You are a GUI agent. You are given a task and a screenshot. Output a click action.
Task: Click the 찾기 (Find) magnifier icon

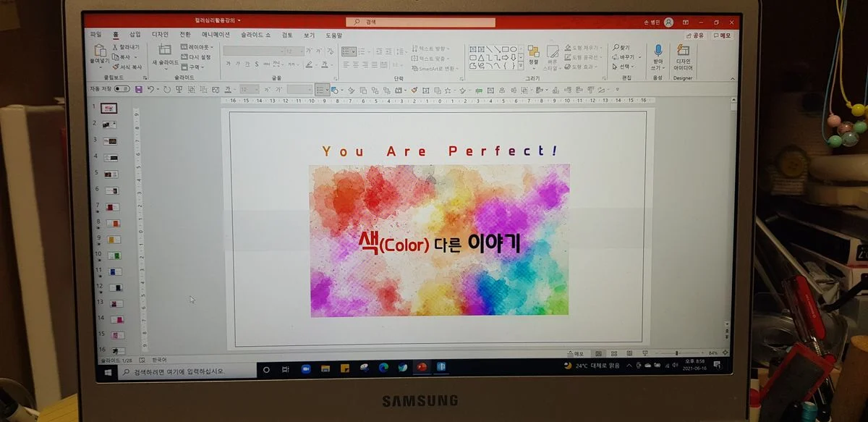tap(616, 46)
